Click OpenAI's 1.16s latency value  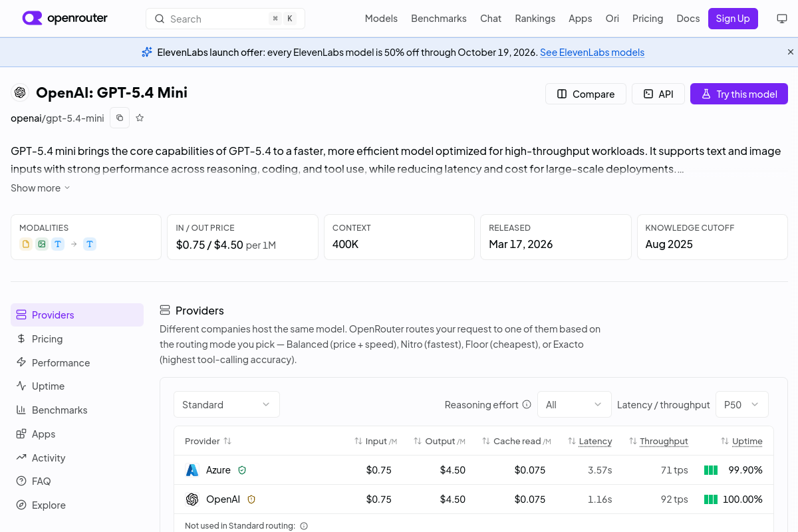coord(600,499)
